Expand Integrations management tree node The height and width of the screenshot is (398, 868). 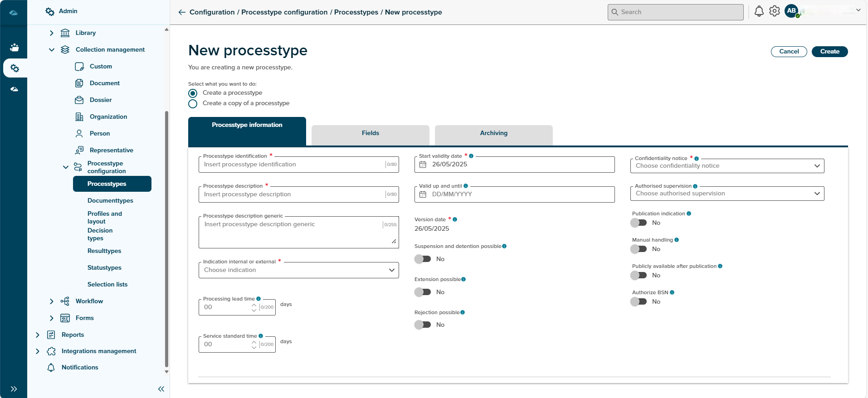[x=37, y=351]
